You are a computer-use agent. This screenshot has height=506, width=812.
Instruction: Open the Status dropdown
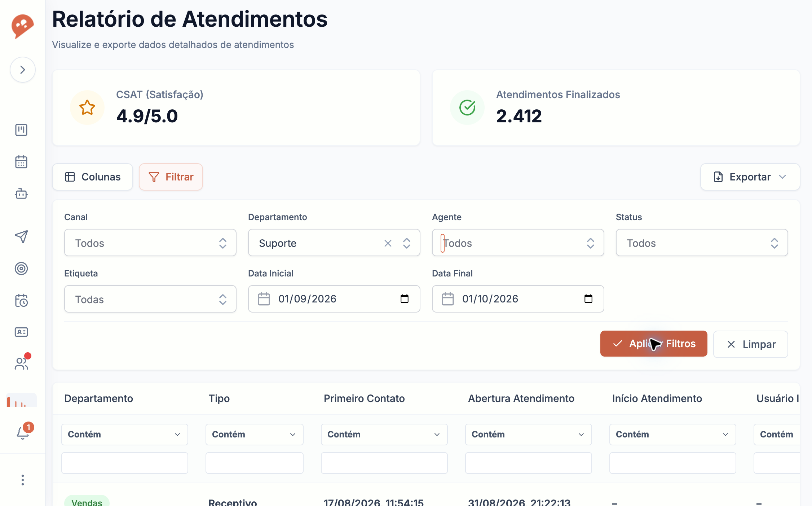pyautogui.click(x=702, y=243)
